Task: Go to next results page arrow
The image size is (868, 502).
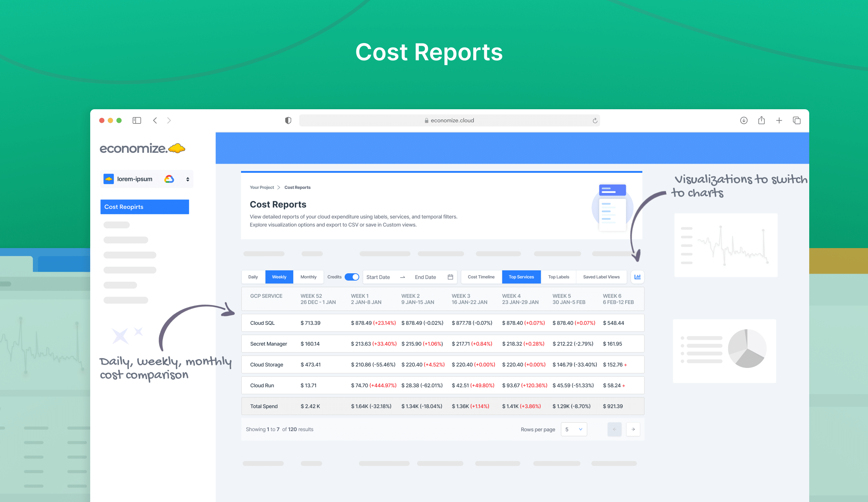Action: tap(633, 429)
